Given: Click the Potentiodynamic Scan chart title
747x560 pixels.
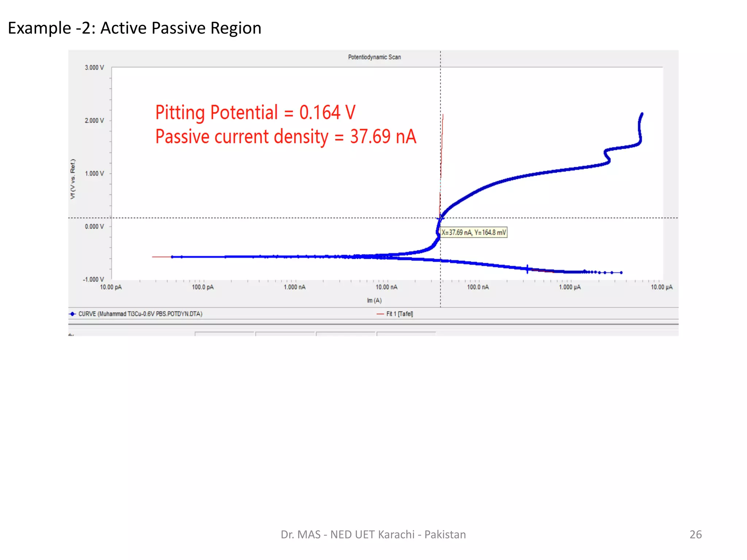Looking at the screenshot, I should (x=374, y=57).
